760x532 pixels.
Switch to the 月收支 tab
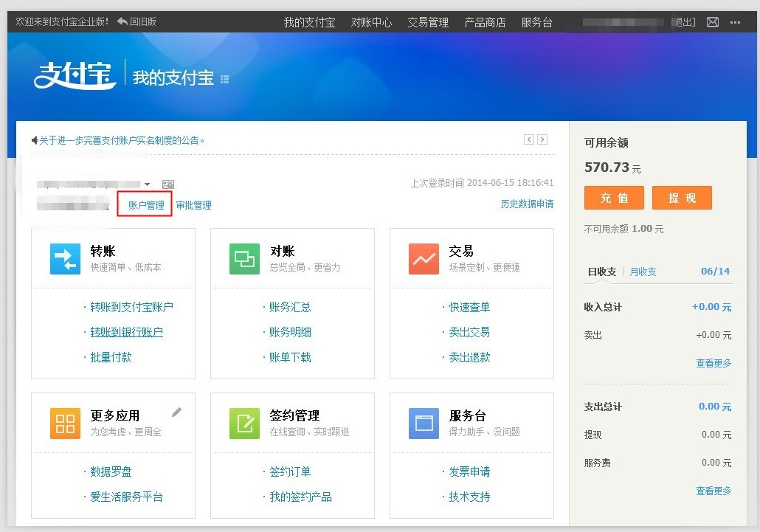click(x=643, y=272)
